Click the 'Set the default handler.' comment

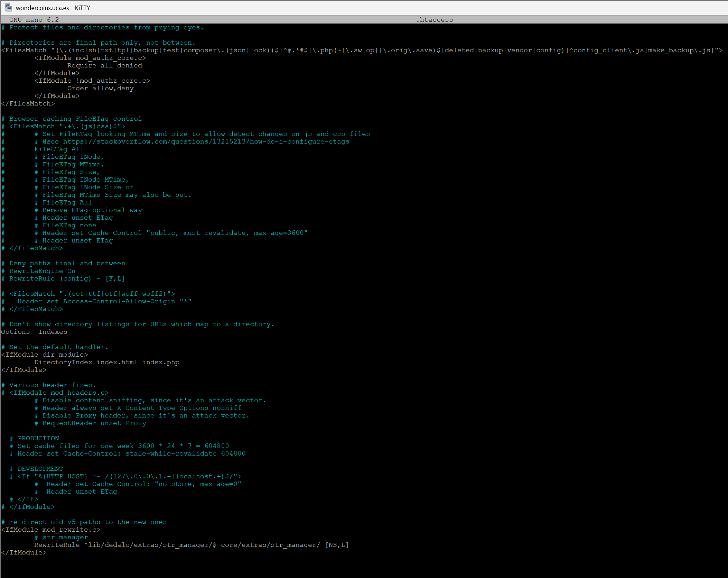[x=55, y=347]
